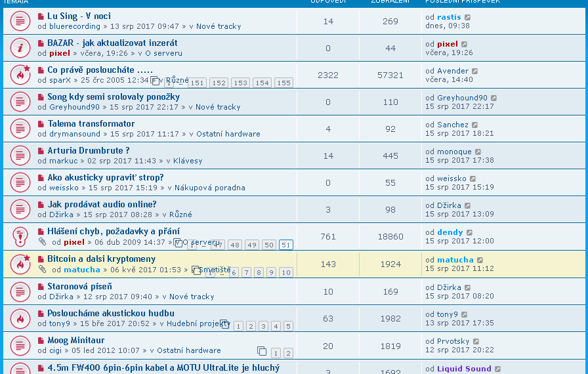Viewport: 588px width, 374px height.
Task: Open the Ostatní hardware forum from Talema row
Action: (228, 134)
